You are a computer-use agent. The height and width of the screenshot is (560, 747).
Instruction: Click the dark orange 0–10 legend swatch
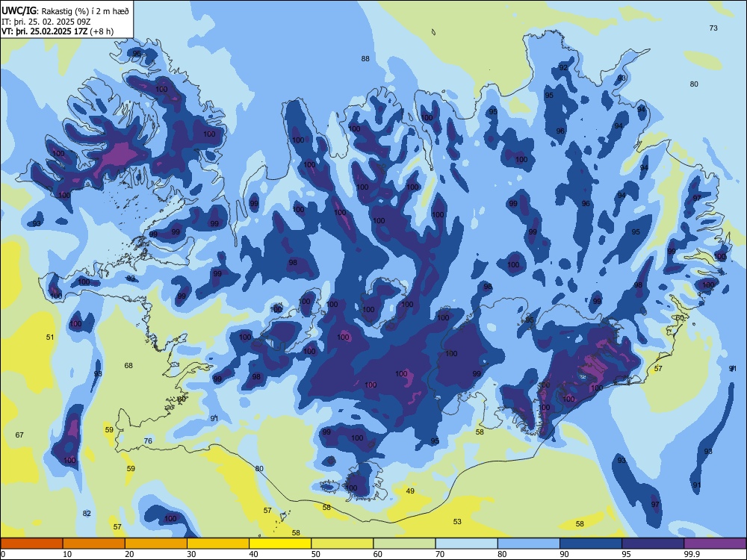pyautogui.click(x=31, y=544)
